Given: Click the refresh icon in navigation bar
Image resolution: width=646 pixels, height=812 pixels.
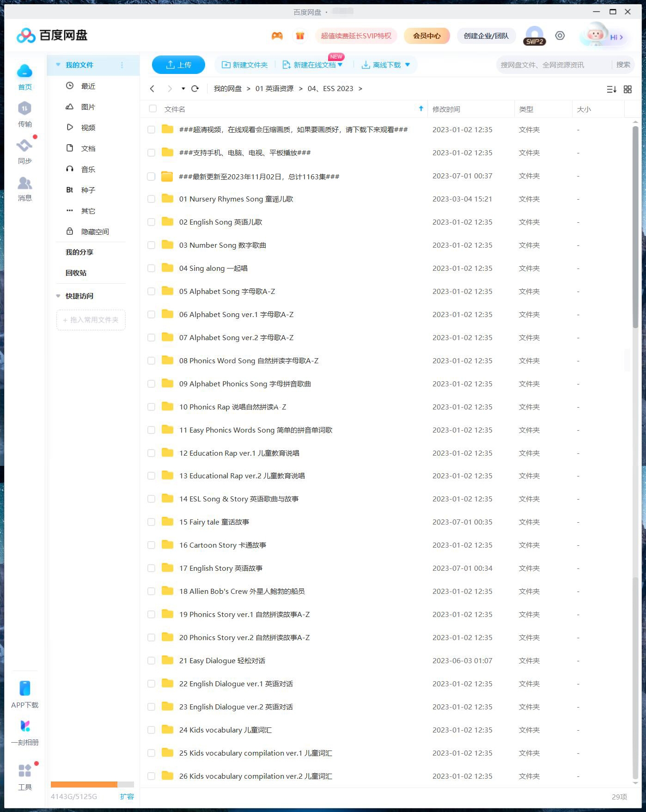Looking at the screenshot, I should 195,89.
